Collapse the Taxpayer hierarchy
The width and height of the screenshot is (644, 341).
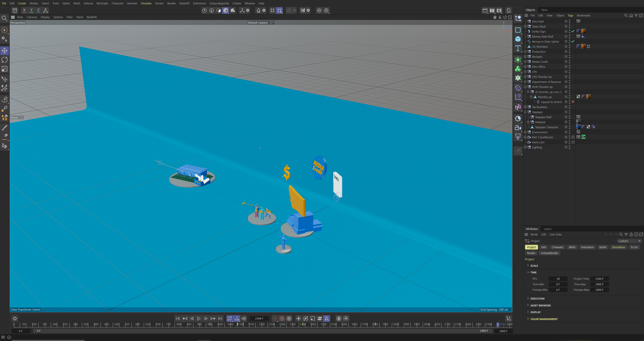(525, 112)
